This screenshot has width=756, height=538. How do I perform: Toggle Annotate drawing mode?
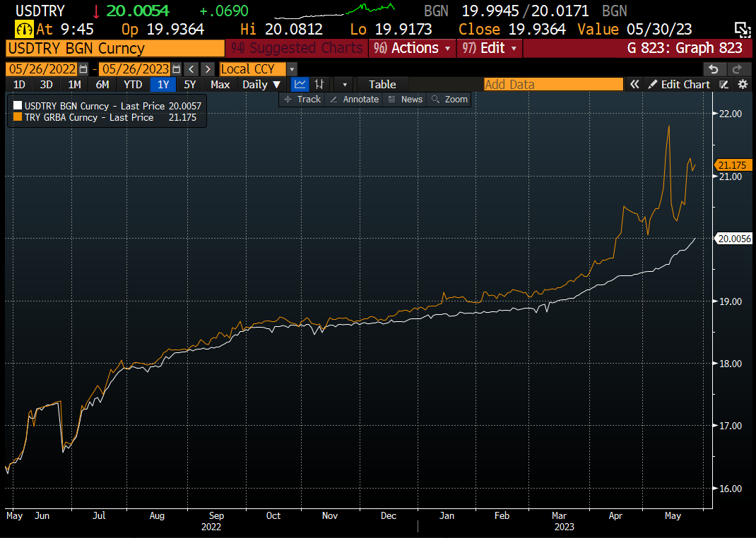tap(354, 99)
